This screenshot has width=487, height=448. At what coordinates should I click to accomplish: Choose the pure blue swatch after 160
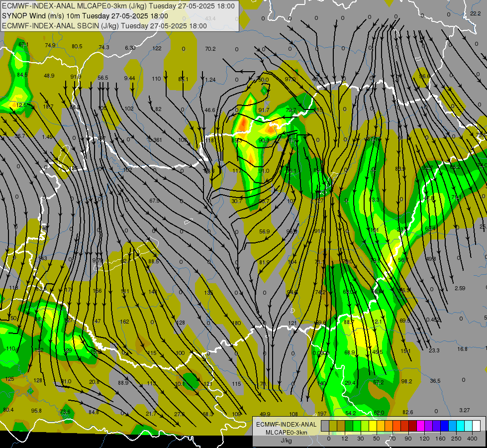coord(444,426)
